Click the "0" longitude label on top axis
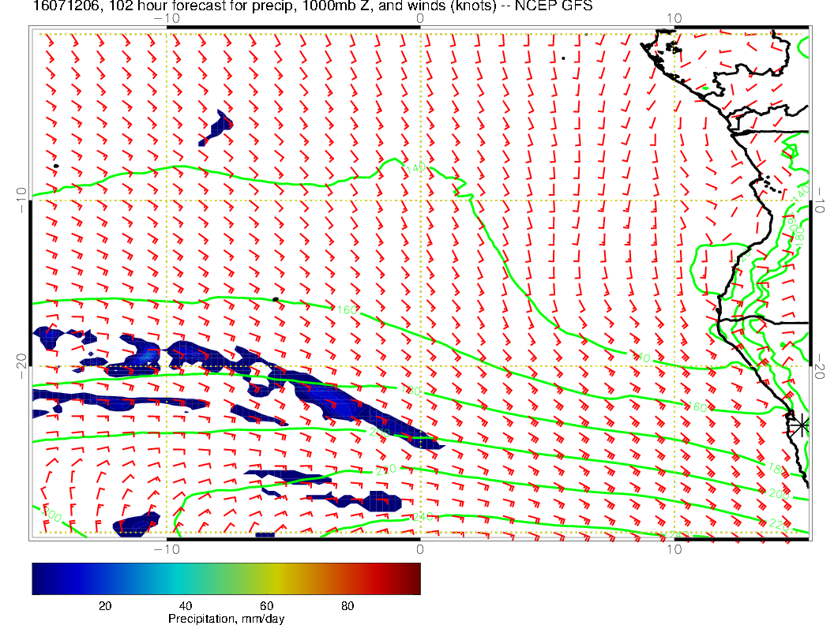Image resolution: width=834 pixels, height=644 pixels. pyautogui.click(x=420, y=18)
